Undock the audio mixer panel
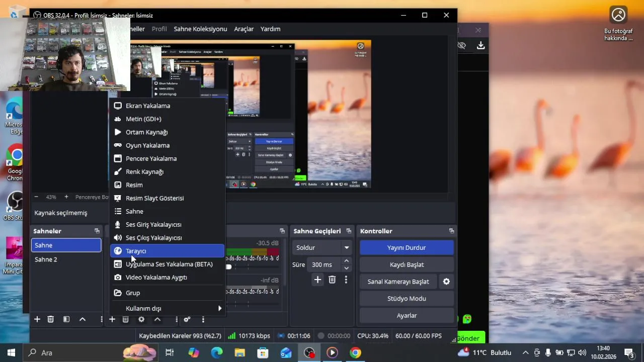The height and width of the screenshot is (362, 644). pos(282,231)
